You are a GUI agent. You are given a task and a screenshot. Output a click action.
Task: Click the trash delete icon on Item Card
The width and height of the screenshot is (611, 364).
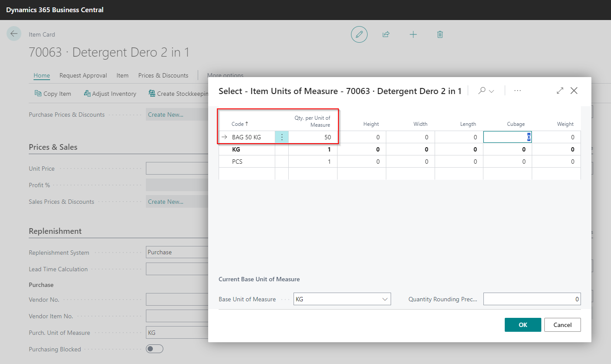[x=440, y=34]
